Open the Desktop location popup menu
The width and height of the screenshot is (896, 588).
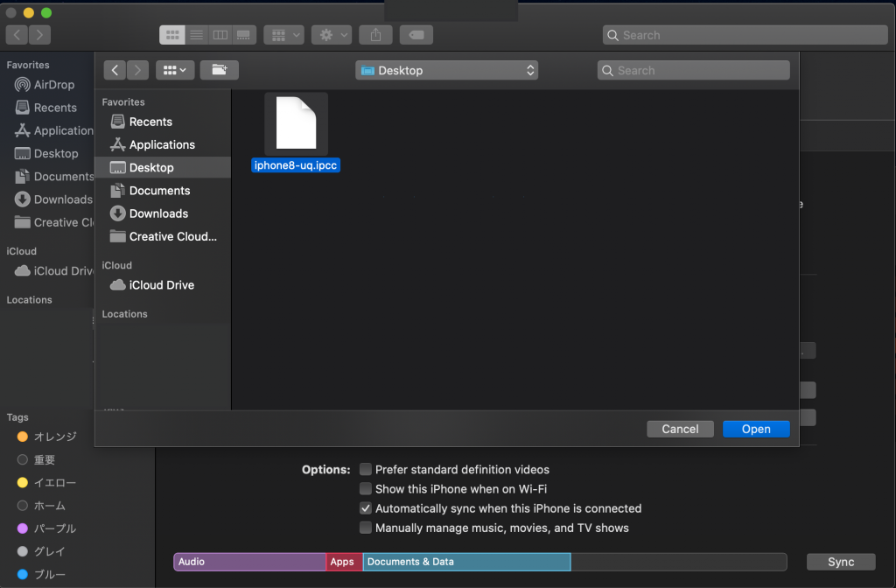coord(447,70)
